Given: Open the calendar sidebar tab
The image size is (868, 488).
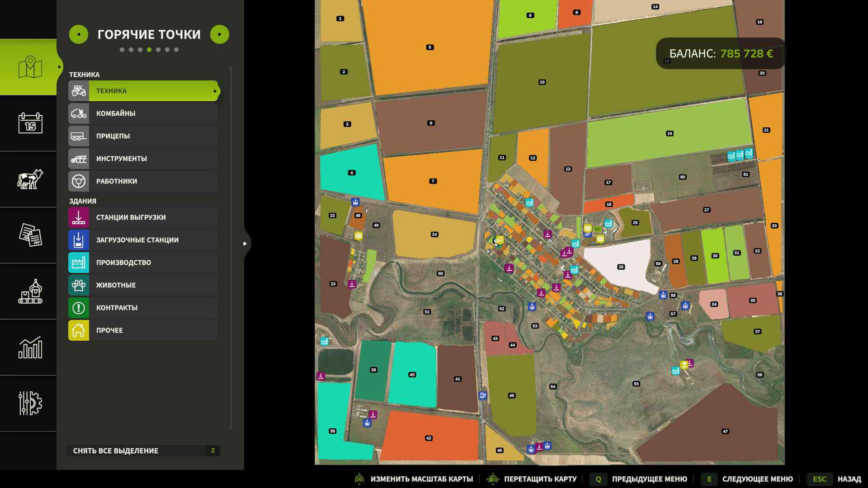Looking at the screenshot, I should click(30, 123).
